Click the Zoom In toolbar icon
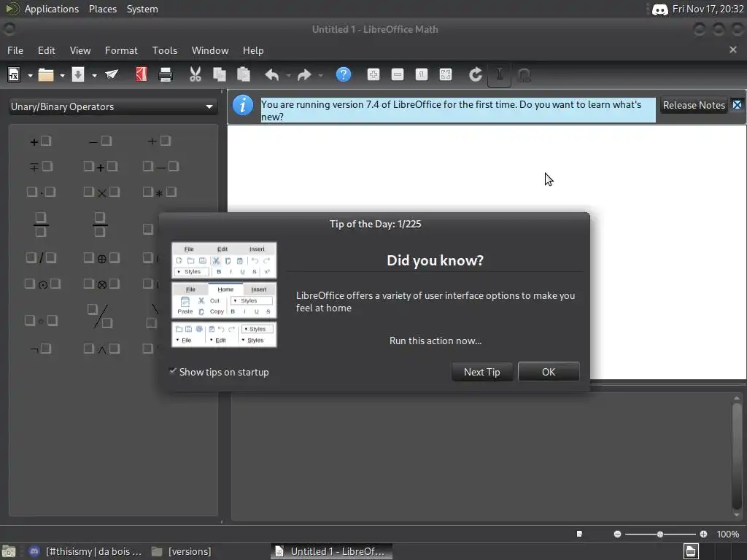 (373, 74)
